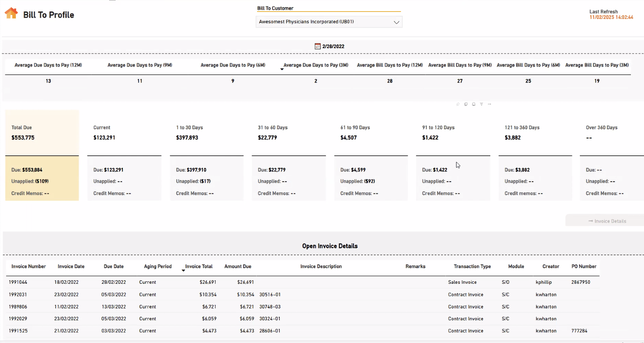Select invoice number 1991525
The height and width of the screenshot is (343, 644).
pyautogui.click(x=18, y=331)
